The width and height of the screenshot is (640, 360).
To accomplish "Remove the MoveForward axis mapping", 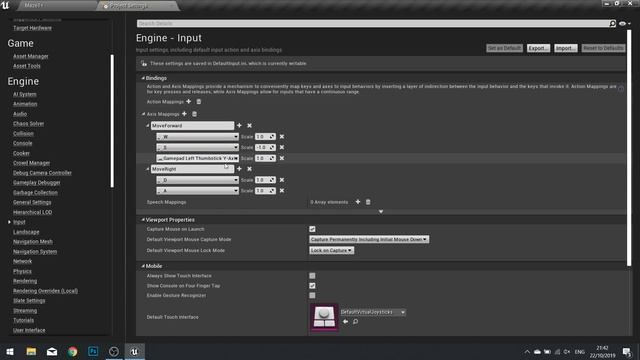I will tap(249, 126).
